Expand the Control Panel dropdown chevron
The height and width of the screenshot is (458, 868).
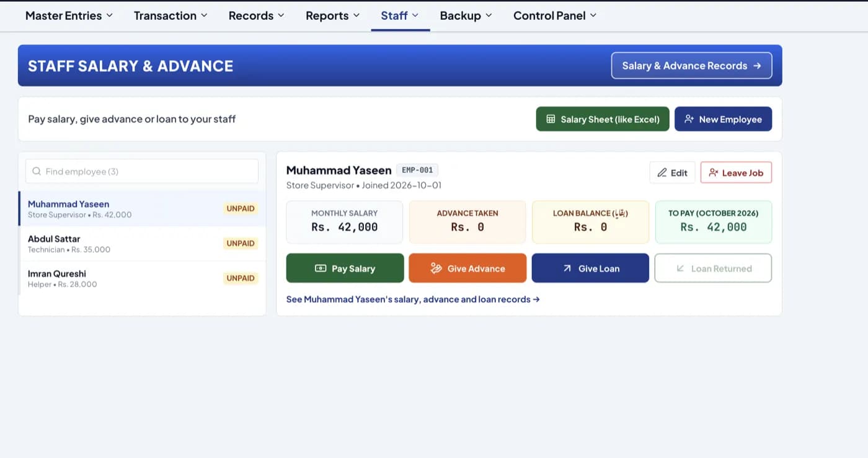pos(593,15)
